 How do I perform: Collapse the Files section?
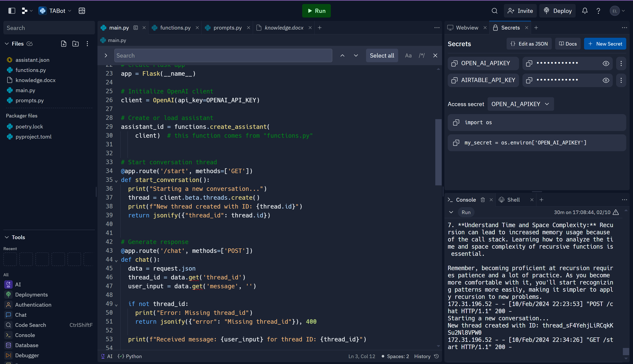7,44
